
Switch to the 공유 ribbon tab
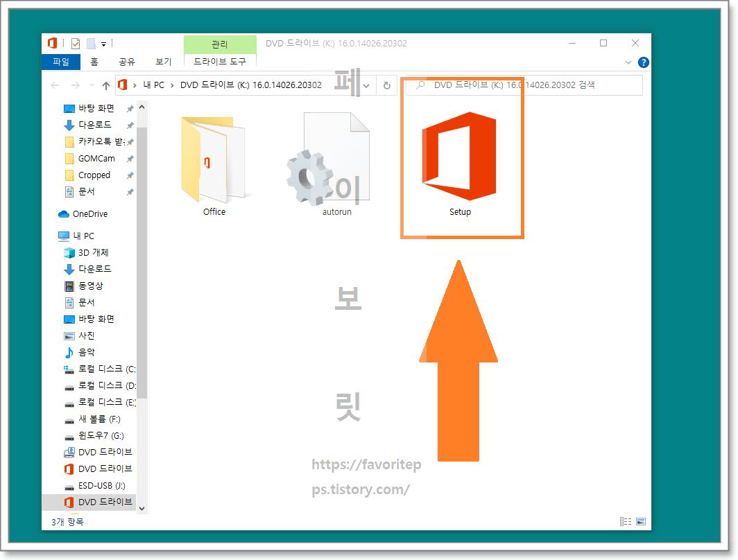(x=127, y=62)
